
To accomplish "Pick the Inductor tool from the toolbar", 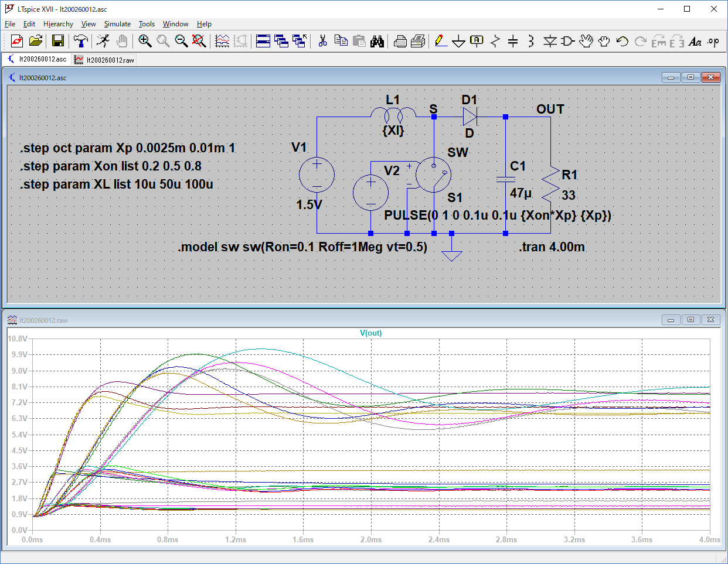I will coord(530,41).
